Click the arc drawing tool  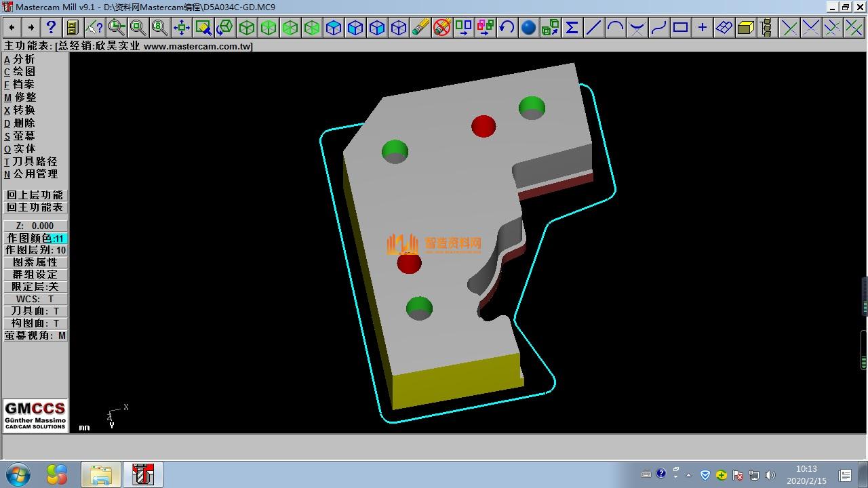click(615, 28)
